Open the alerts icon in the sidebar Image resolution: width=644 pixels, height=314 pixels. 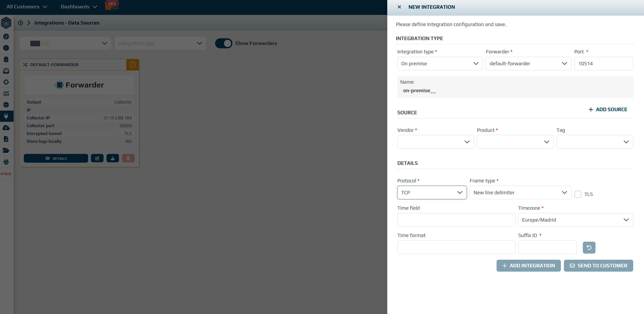click(x=6, y=48)
